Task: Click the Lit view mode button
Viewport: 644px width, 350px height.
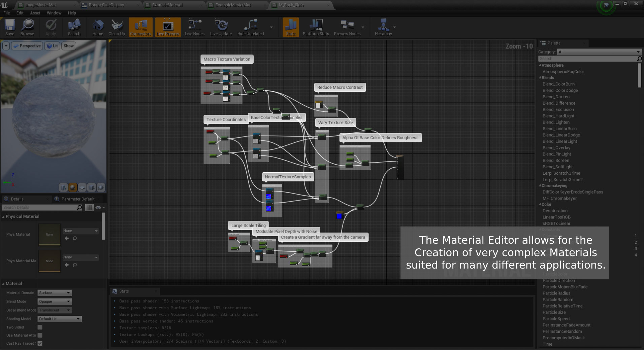Action: (x=52, y=46)
